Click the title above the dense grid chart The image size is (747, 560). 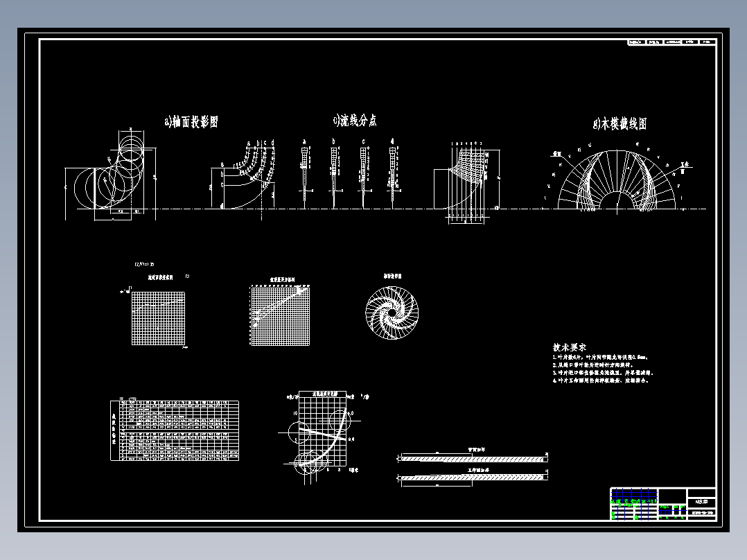tap(283, 280)
